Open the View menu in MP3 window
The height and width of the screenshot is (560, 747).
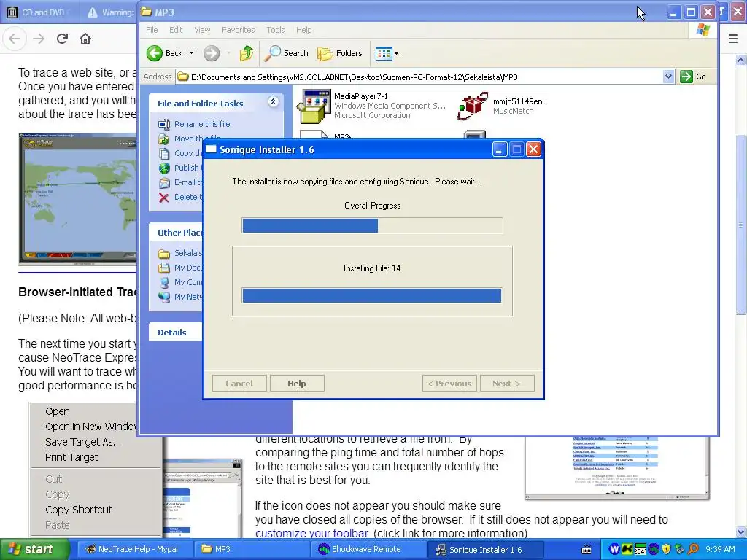202,30
